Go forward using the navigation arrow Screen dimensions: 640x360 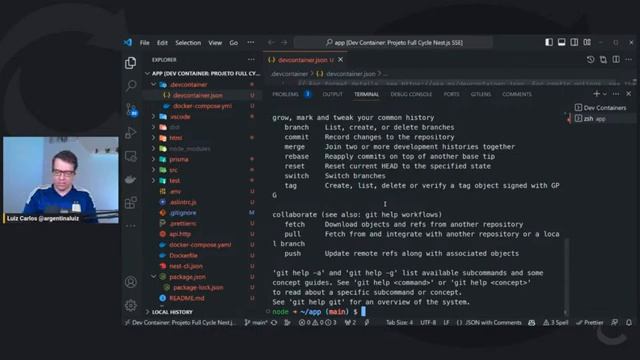(x=284, y=42)
